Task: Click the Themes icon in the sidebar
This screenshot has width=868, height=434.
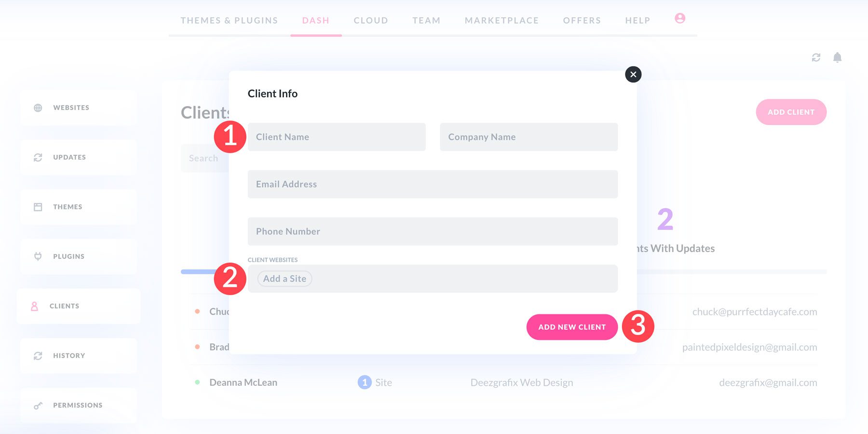Action: (x=38, y=206)
